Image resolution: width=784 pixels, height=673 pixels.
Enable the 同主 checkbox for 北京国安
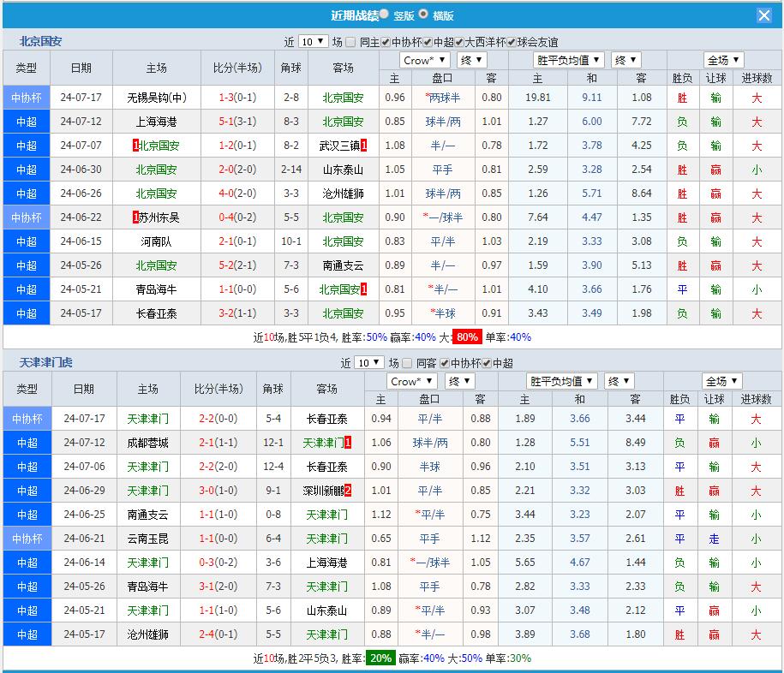click(353, 42)
